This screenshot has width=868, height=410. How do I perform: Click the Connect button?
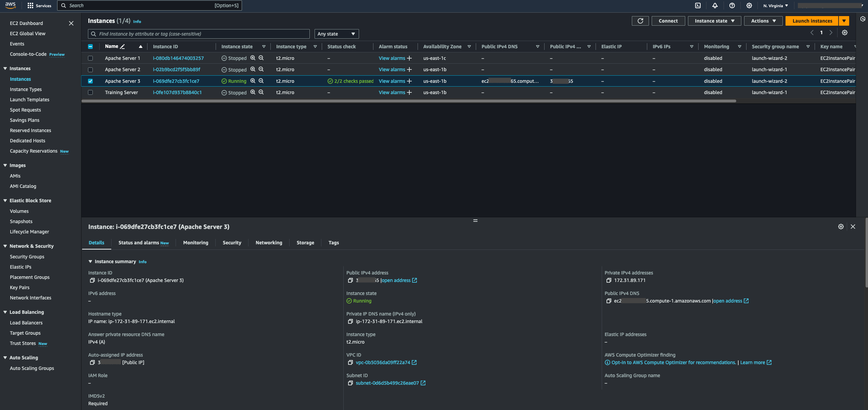click(668, 21)
